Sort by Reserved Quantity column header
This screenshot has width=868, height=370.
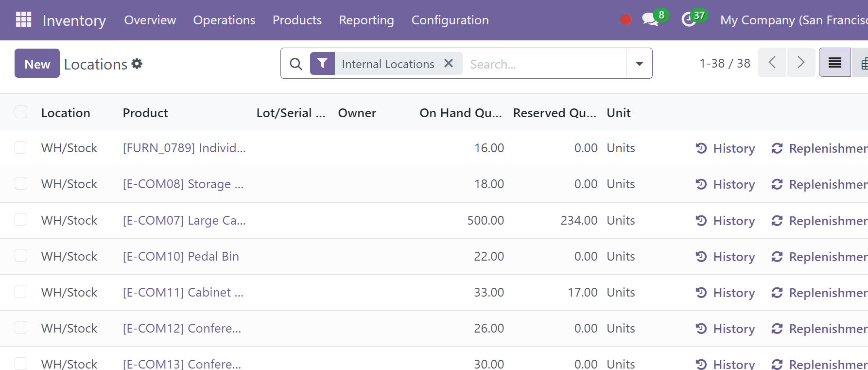(555, 113)
